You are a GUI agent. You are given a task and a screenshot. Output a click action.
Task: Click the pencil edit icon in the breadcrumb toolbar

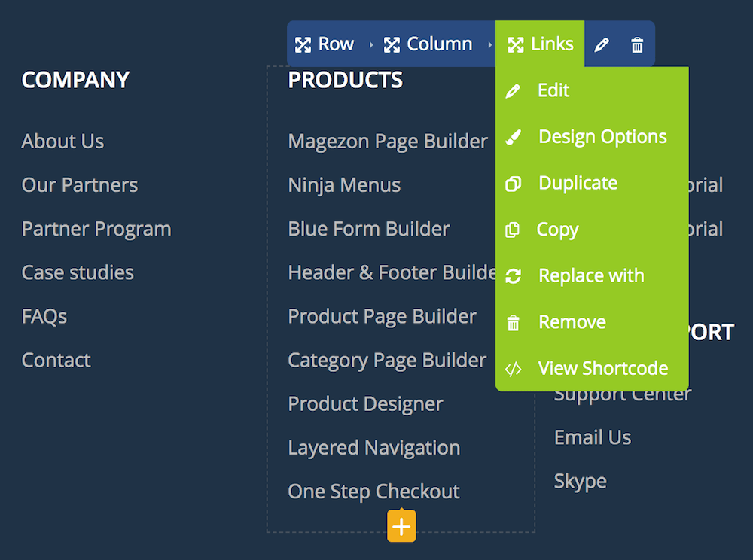click(x=601, y=45)
